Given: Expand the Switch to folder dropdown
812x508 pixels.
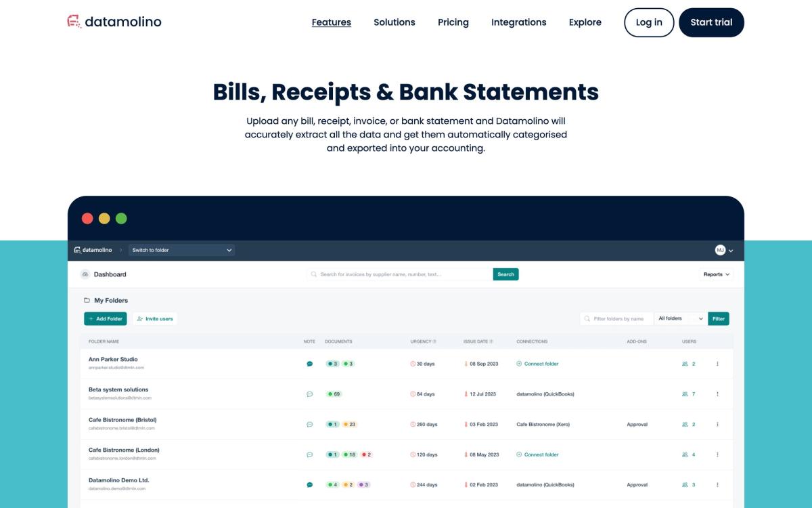Looking at the screenshot, I should click(x=181, y=250).
